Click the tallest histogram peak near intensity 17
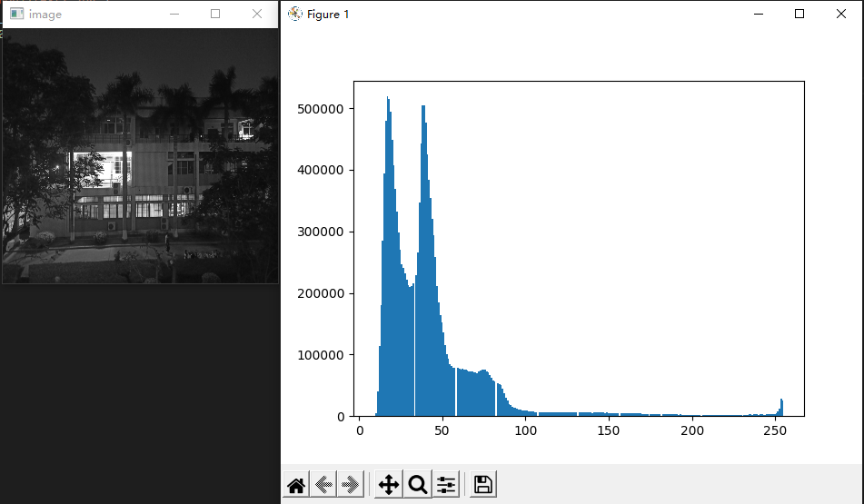This screenshot has height=504, width=864. [x=388, y=100]
